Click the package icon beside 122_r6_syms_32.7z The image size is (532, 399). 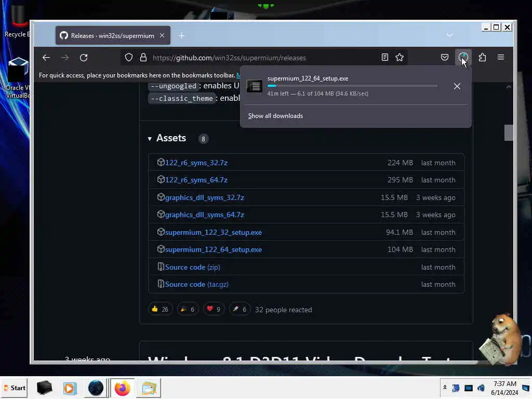click(x=161, y=163)
